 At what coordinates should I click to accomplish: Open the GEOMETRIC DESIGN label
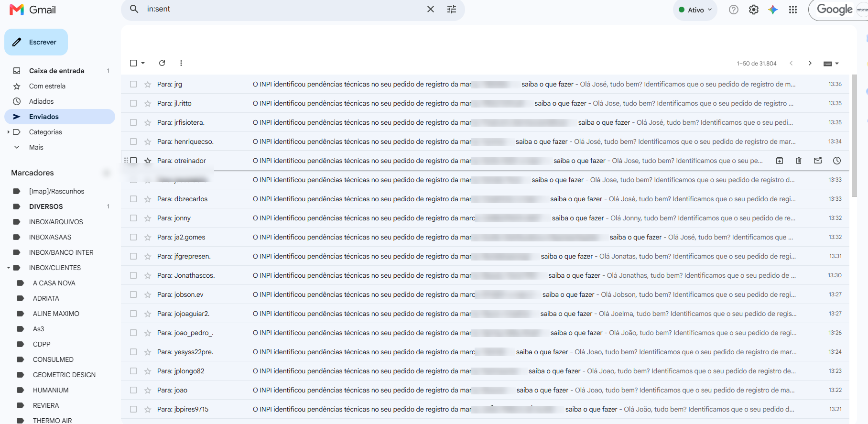click(64, 375)
